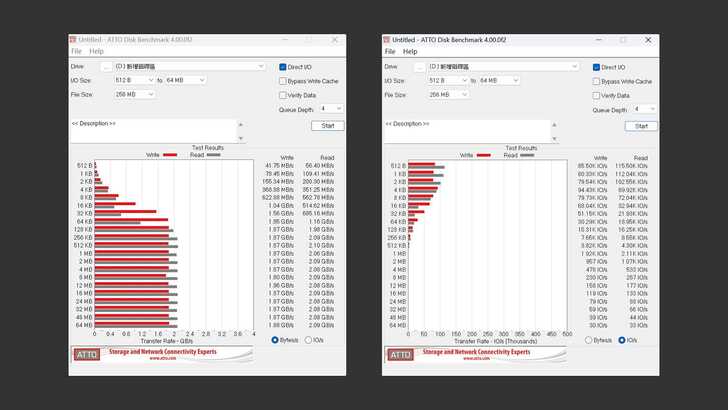728x410 pixels.
Task: Open File Size 256 MB dropdown, right window
Action: (448, 95)
